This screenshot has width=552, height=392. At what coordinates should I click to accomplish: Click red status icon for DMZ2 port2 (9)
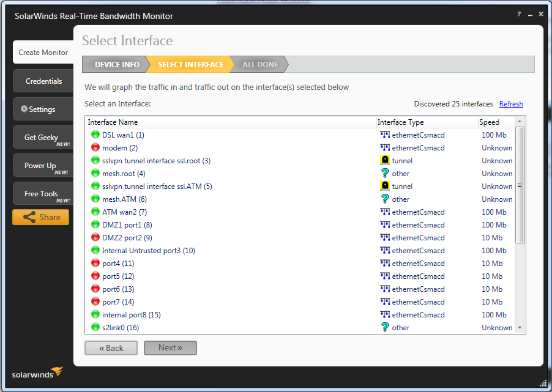[95, 237]
